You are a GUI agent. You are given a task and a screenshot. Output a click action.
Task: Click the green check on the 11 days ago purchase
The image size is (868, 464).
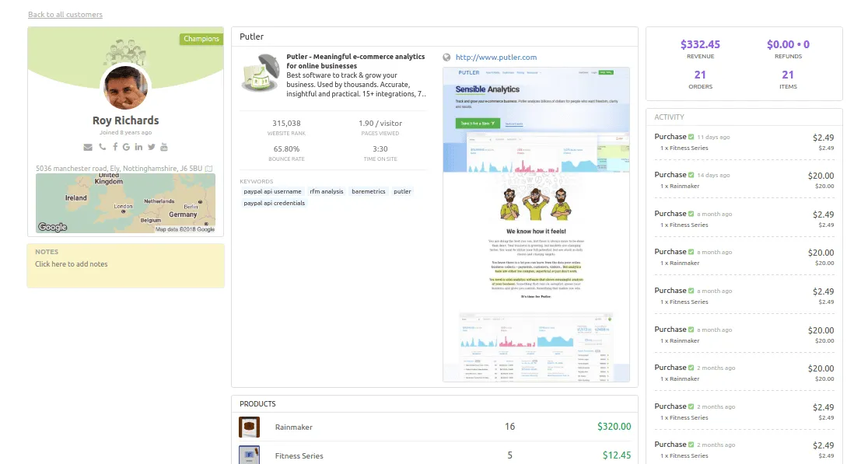(x=691, y=137)
